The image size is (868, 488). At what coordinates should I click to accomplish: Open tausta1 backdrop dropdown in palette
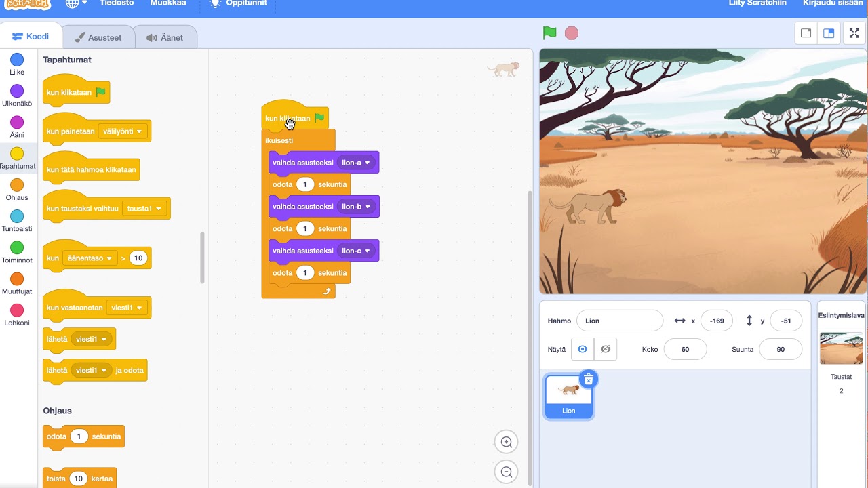coord(144,208)
